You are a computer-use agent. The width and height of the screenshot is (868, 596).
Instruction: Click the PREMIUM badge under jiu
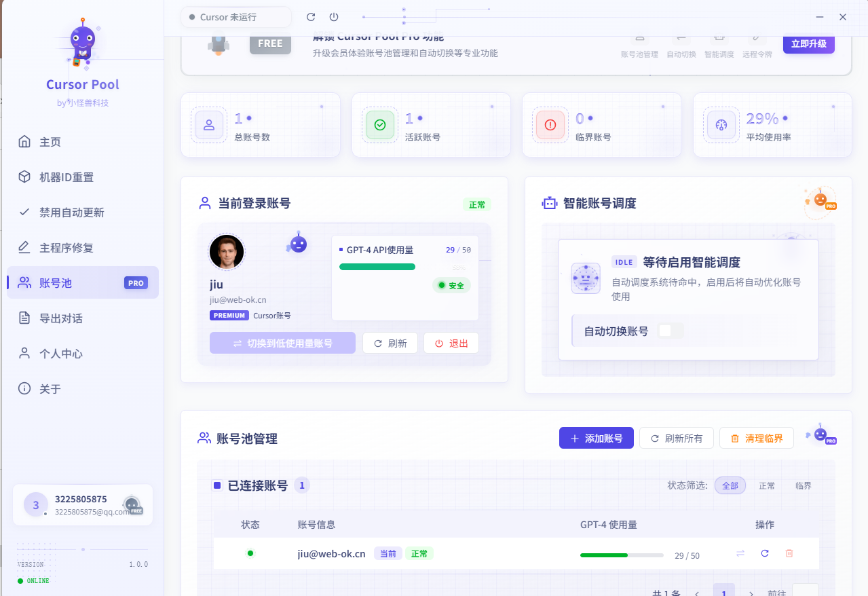pyautogui.click(x=229, y=315)
